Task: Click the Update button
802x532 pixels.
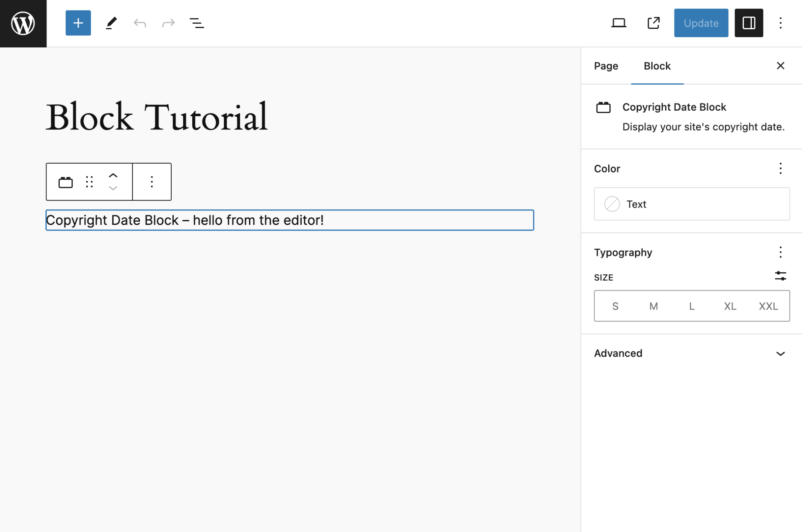Action: [x=700, y=23]
